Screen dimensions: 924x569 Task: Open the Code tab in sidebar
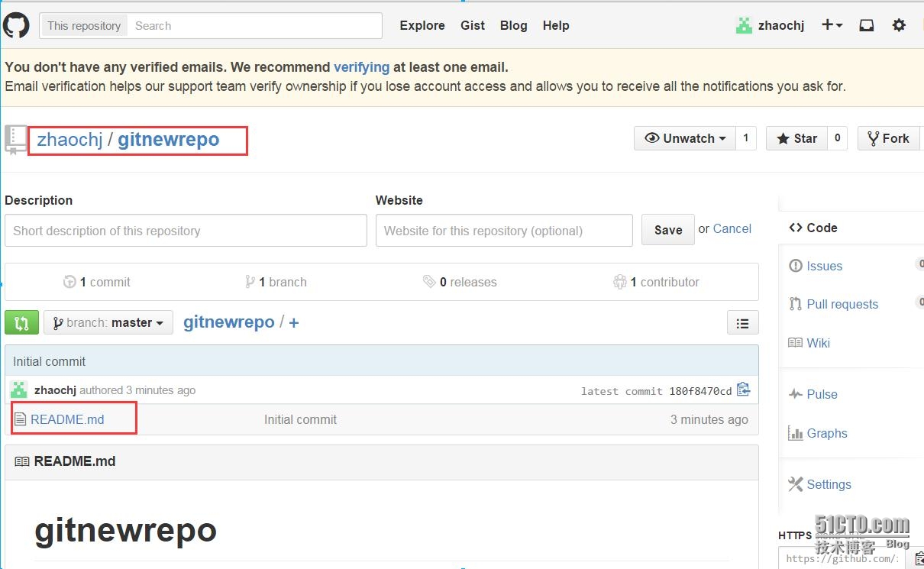pos(814,228)
